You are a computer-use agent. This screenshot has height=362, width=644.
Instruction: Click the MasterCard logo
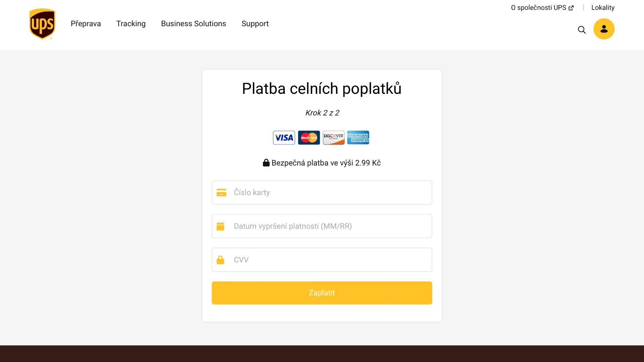pos(309,137)
